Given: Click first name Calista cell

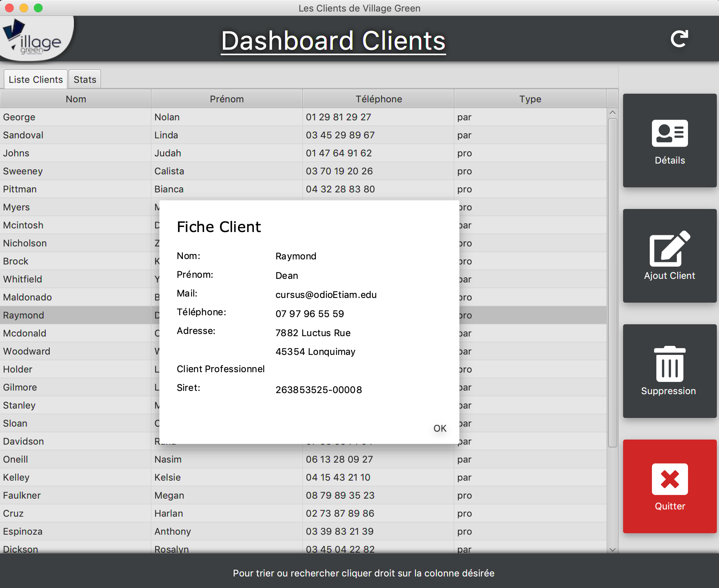Looking at the screenshot, I should pos(227,171).
